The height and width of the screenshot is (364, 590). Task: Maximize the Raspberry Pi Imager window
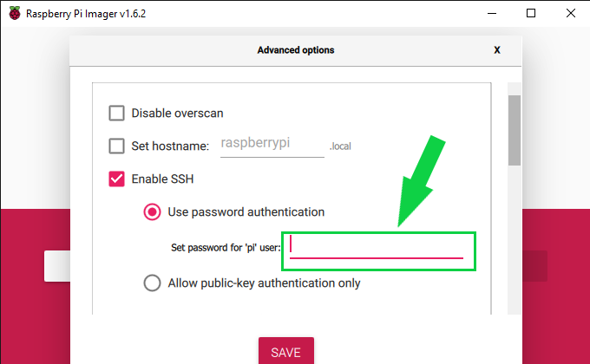(531, 12)
